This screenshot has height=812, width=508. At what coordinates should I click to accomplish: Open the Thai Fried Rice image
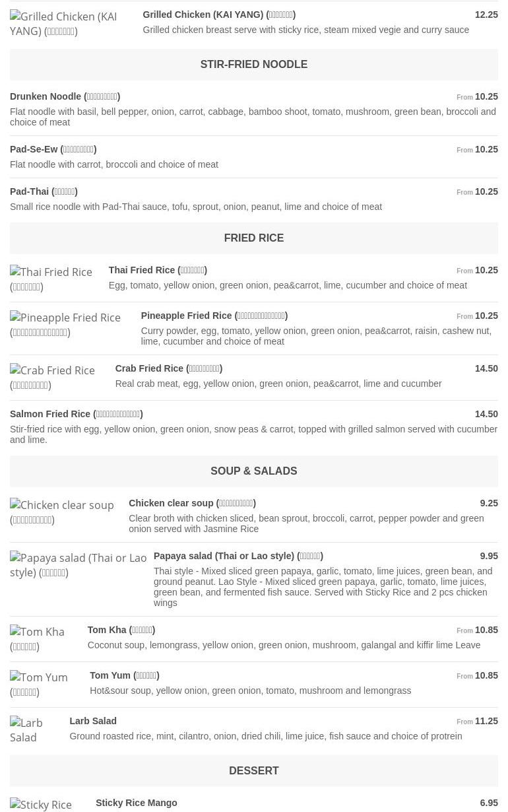[51, 279]
